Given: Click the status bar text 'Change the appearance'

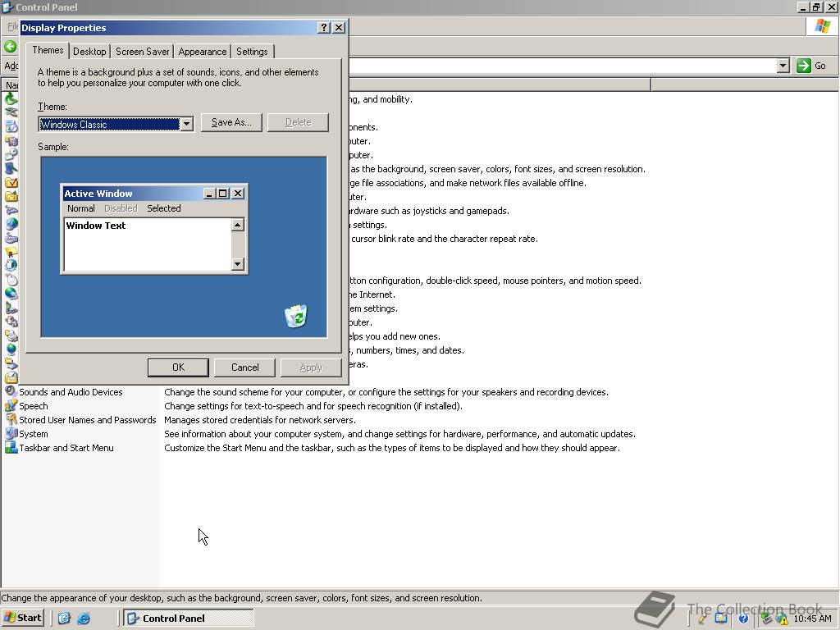Looking at the screenshot, I should tap(242, 598).
